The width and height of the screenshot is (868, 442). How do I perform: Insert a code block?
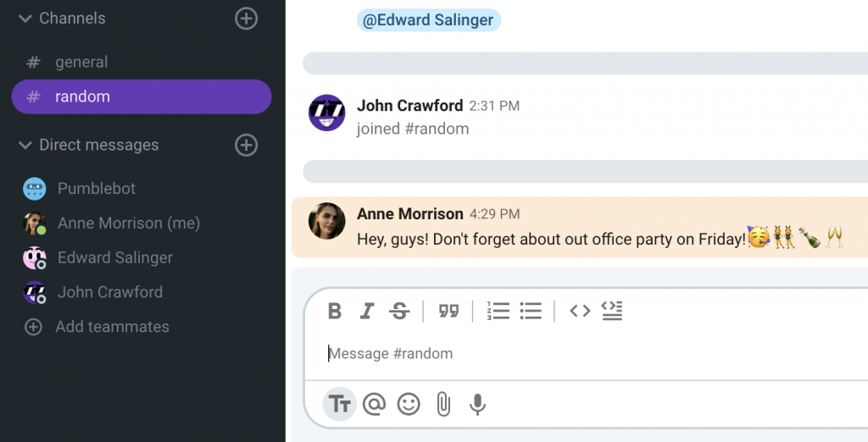click(x=612, y=311)
